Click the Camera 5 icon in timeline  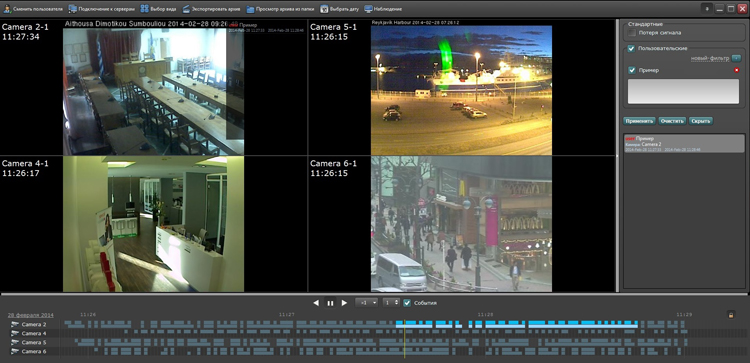click(15, 342)
